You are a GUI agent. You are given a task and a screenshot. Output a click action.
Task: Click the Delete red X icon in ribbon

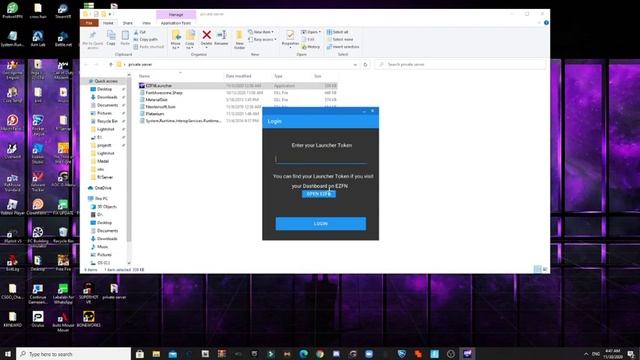207,35
